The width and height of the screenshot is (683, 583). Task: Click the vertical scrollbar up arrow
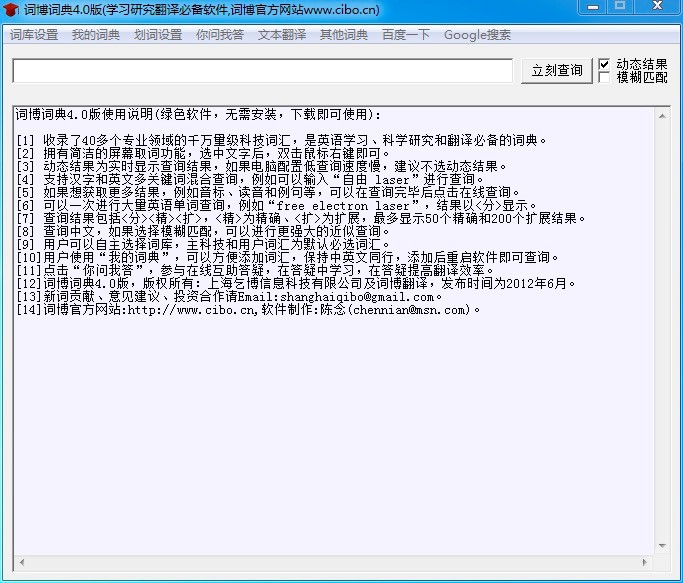click(662, 116)
